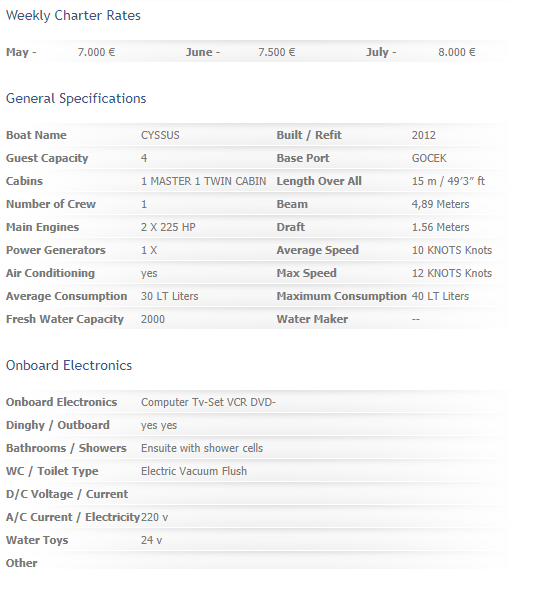
Task: Select the June rate 7.500 €
Action: point(277,52)
